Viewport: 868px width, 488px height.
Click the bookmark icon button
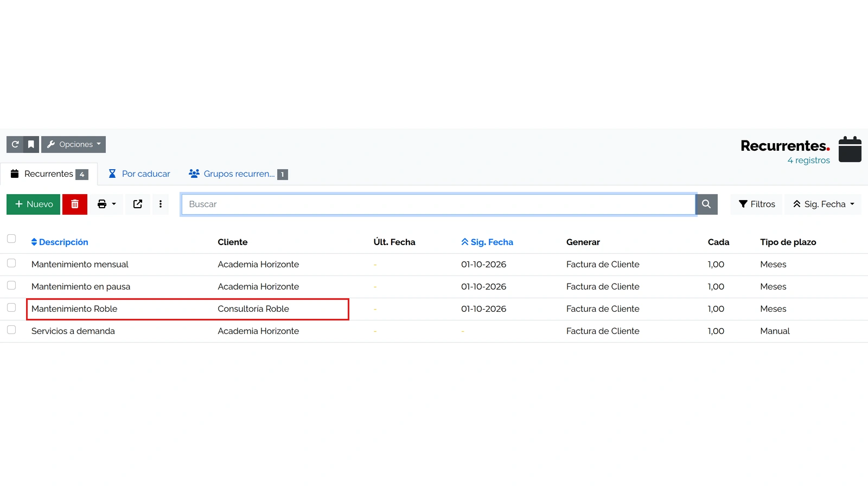tap(31, 144)
